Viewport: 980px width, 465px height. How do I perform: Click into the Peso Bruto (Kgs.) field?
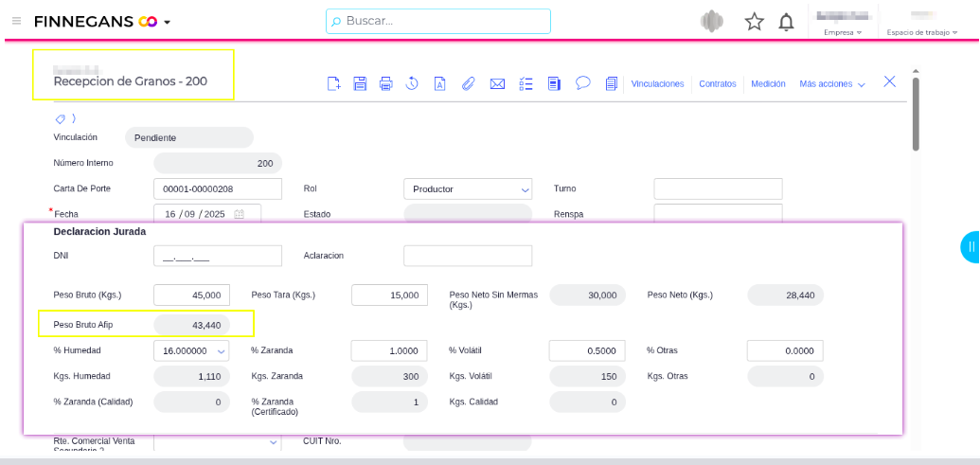191,295
